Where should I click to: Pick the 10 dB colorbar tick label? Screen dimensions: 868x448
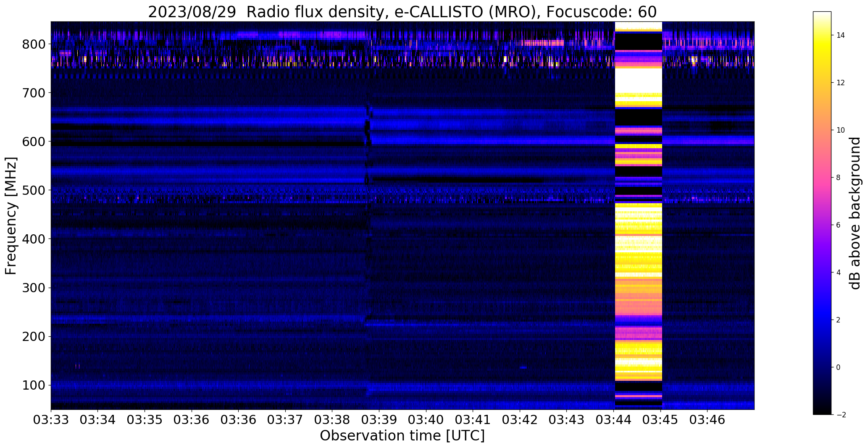tap(841, 130)
